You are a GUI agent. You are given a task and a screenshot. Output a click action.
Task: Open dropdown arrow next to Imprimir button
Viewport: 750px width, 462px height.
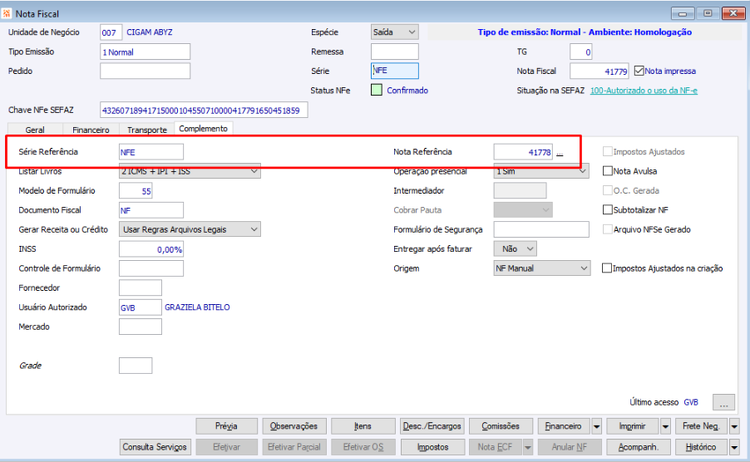coord(665,426)
